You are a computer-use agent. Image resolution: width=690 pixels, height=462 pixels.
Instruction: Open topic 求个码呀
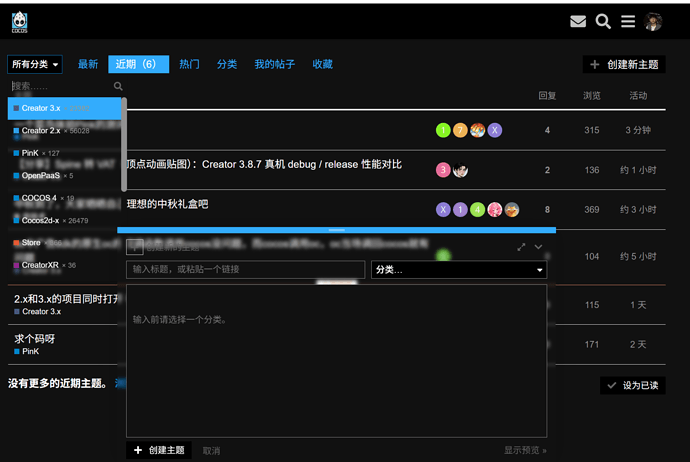point(34,339)
